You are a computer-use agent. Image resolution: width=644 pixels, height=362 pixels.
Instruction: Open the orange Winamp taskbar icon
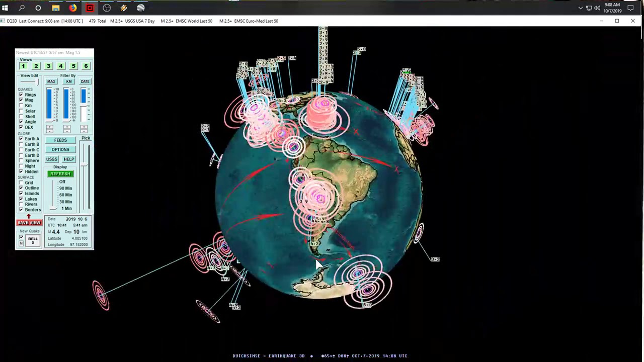point(124,8)
